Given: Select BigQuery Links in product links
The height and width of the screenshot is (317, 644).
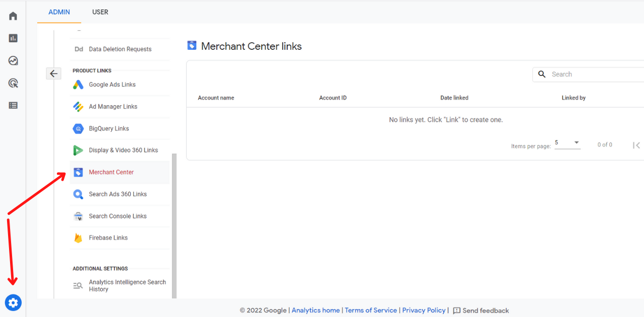Looking at the screenshot, I should click(x=109, y=129).
